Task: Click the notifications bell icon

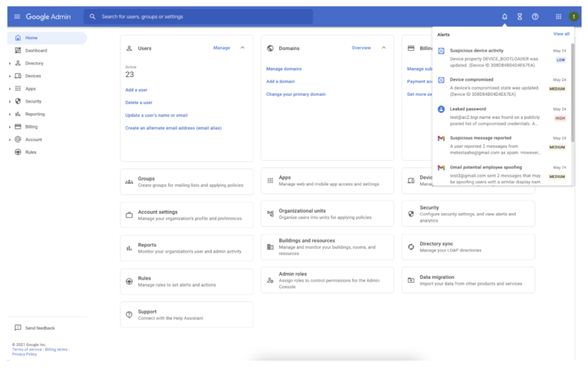Action: click(504, 16)
